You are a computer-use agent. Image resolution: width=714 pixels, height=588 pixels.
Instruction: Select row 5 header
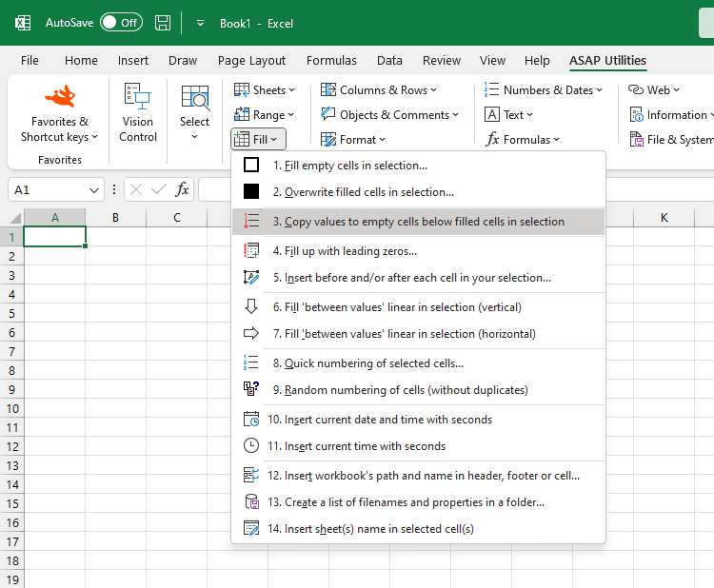click(11, 314)
